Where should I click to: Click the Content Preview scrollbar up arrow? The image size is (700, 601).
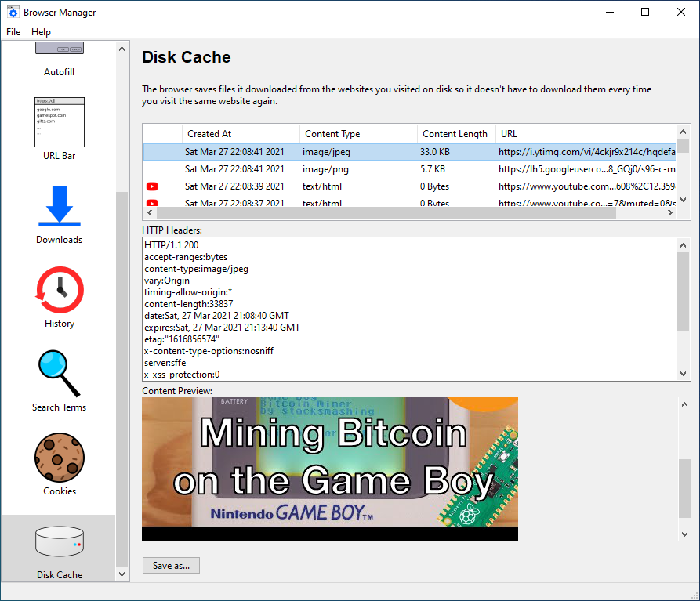[684, 404]
